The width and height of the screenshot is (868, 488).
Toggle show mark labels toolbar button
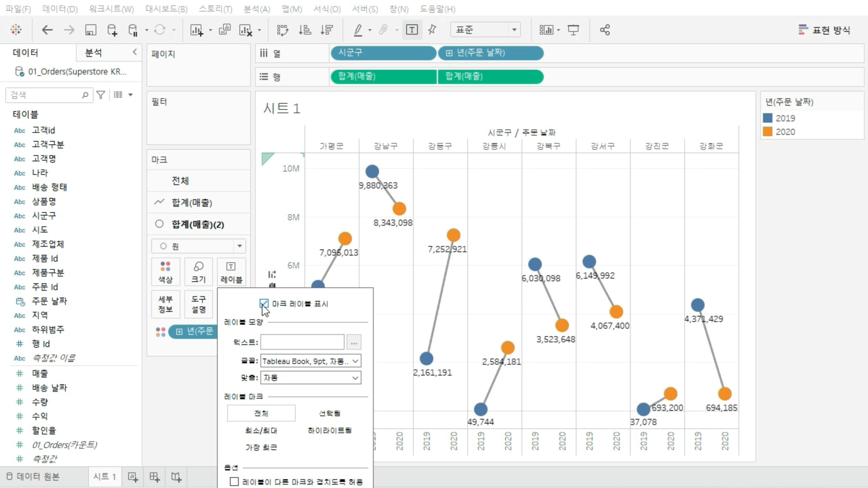411,30
